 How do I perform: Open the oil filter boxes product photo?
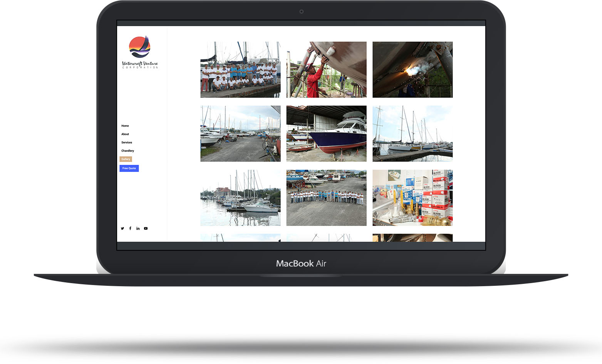[x=413, y=198]
